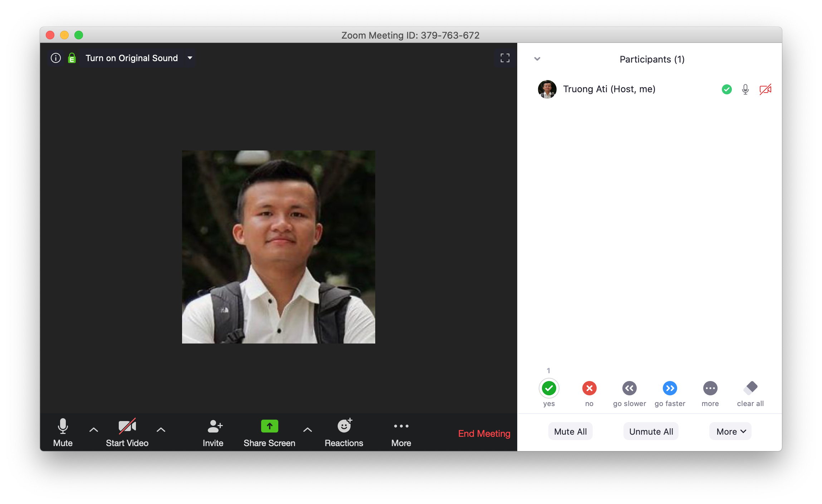
Task: Toggle Truong Ati's camera-off icon
Action: coord(765,89)
